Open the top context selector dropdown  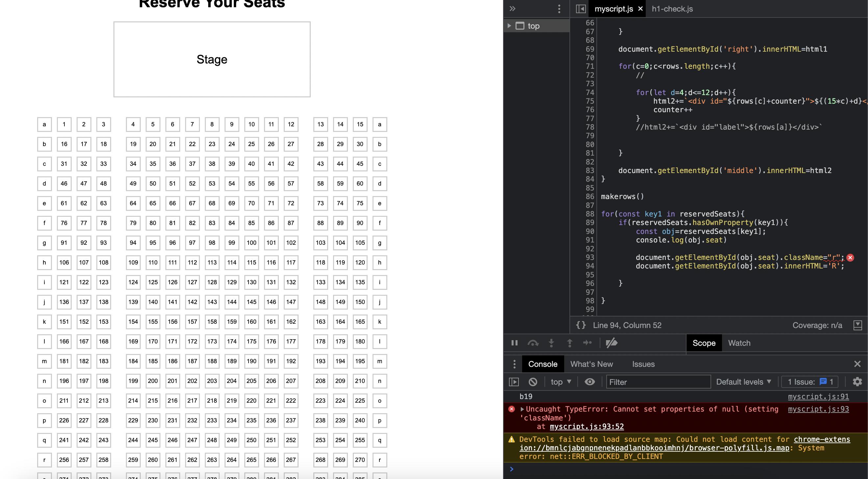coord(561,382)
